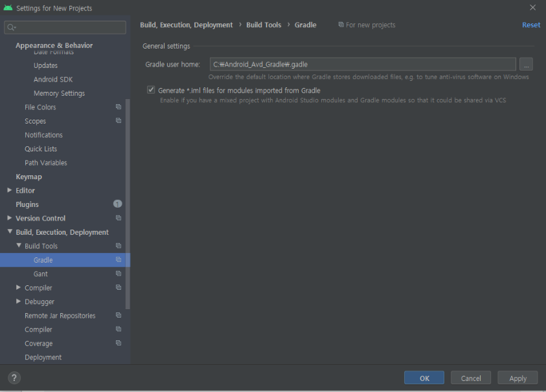
Task: Click the project-level icon beside Remote Jar Repositories
Action: tap(119, 316)
